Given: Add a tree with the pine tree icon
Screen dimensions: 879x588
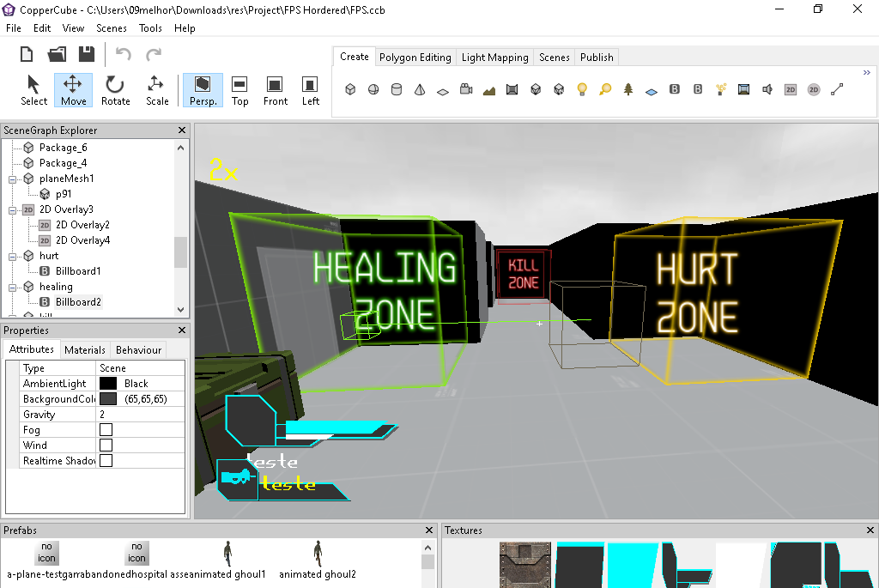Looking at the screenshot, I should coord(628,89).
